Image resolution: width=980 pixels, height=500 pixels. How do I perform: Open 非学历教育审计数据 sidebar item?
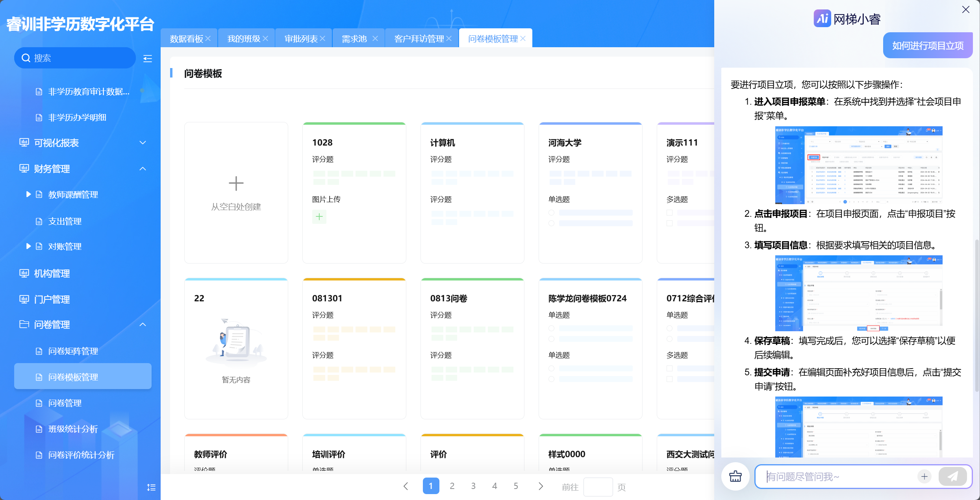pyautogui.click(x=89, y=91)
